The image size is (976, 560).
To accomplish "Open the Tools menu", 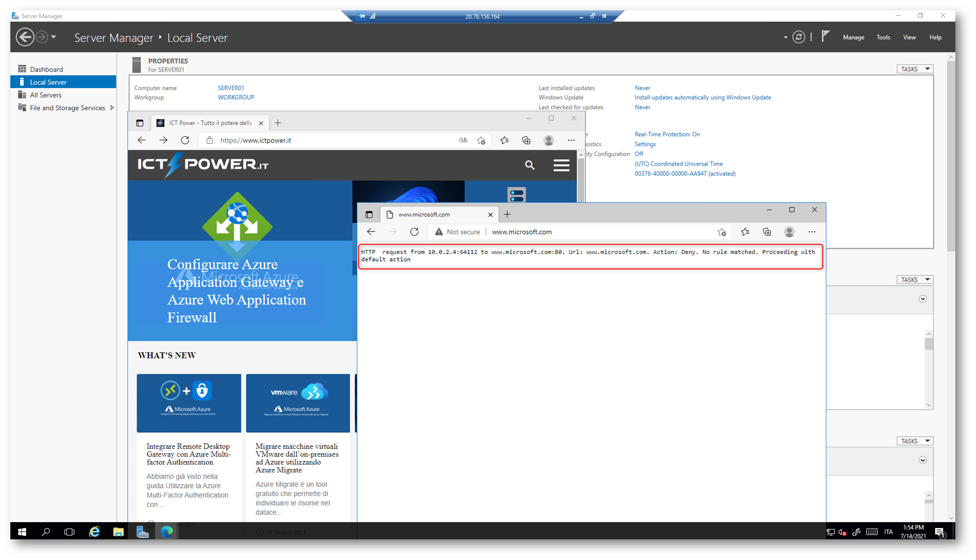I will 883,37.
